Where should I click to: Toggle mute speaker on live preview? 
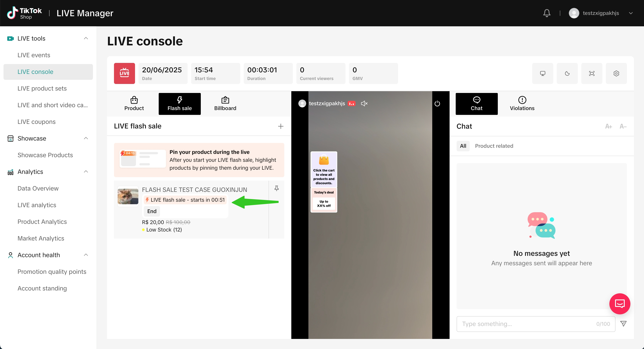pos(364,103)
